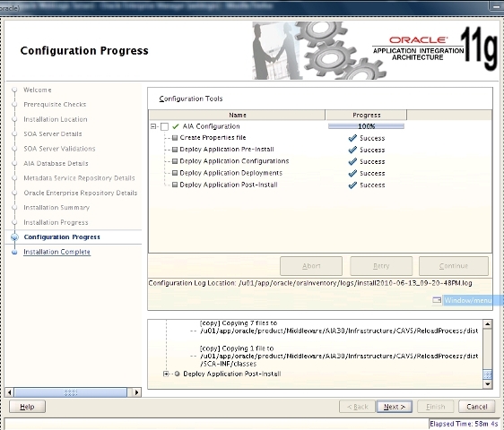Click the Name column header
Viewport: 504px width, 430px height.
238,115
